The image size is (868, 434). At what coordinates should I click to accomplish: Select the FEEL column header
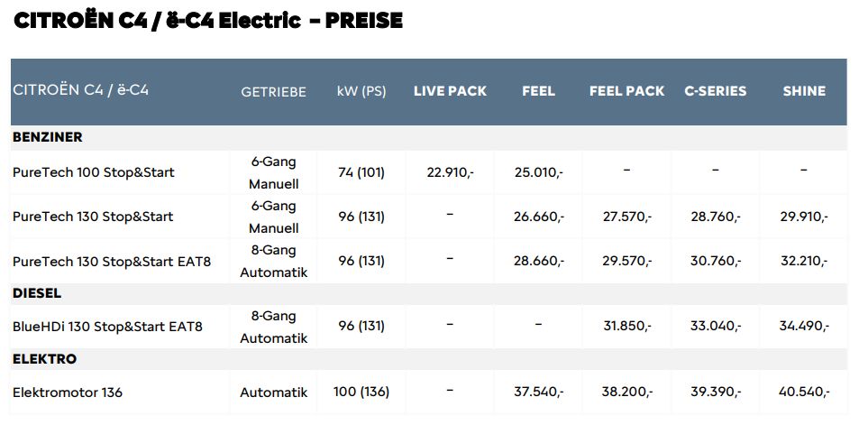point(538,91)
